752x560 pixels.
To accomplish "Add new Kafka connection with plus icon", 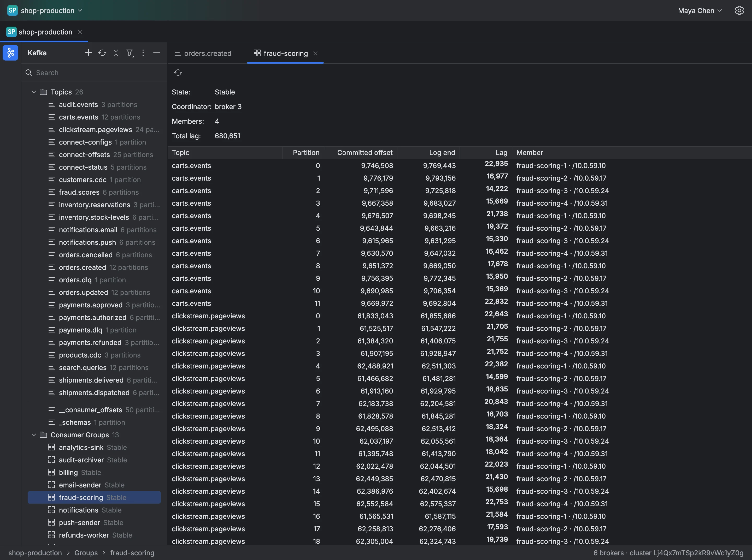I will 88,52.
